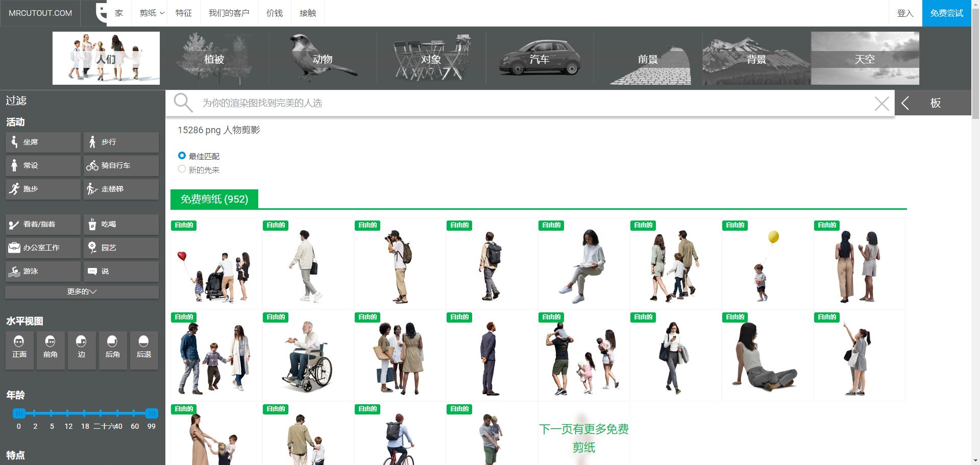Viewport: 980px width, 465px height.
Task: Open the 剪纸 dropdown menu
Action: tap(152, 13)
